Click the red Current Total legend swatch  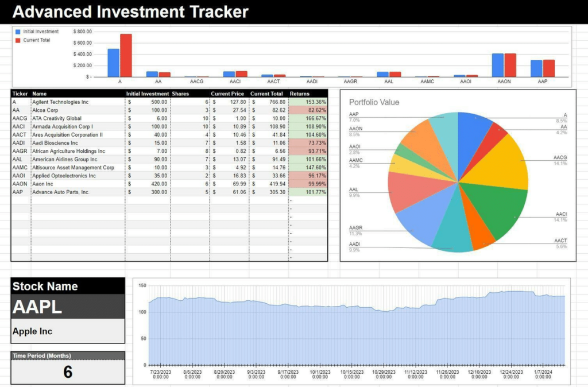point(18,40)
